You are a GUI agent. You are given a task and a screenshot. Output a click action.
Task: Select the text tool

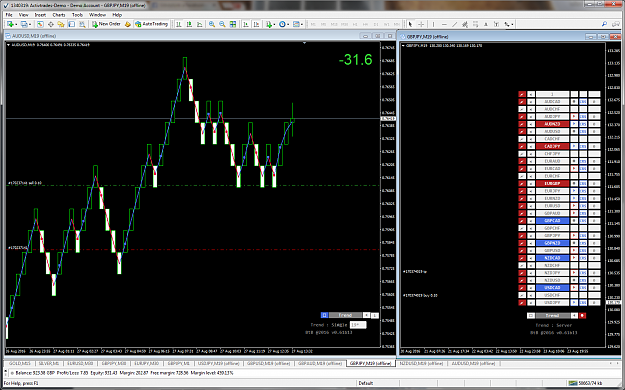tap(485, 24)
